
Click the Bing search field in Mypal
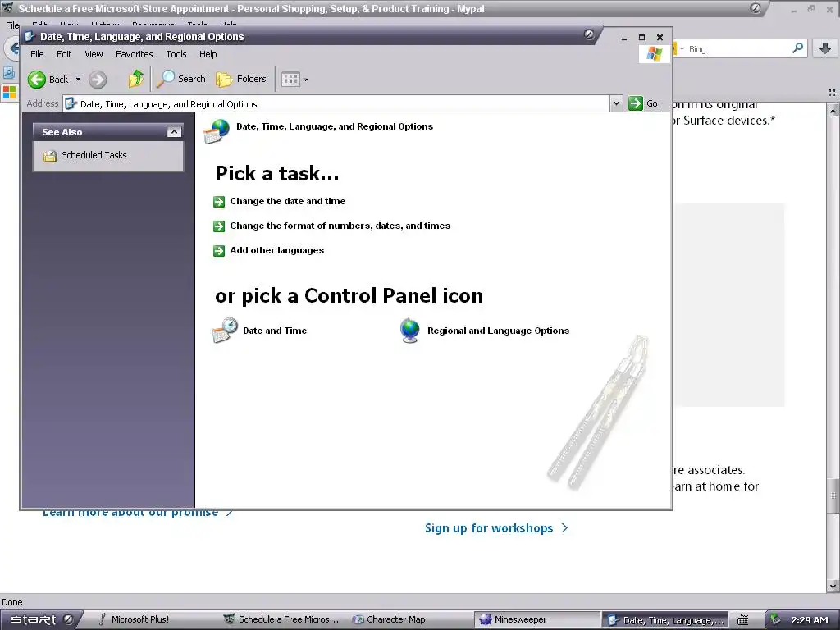tap(737, 48)
